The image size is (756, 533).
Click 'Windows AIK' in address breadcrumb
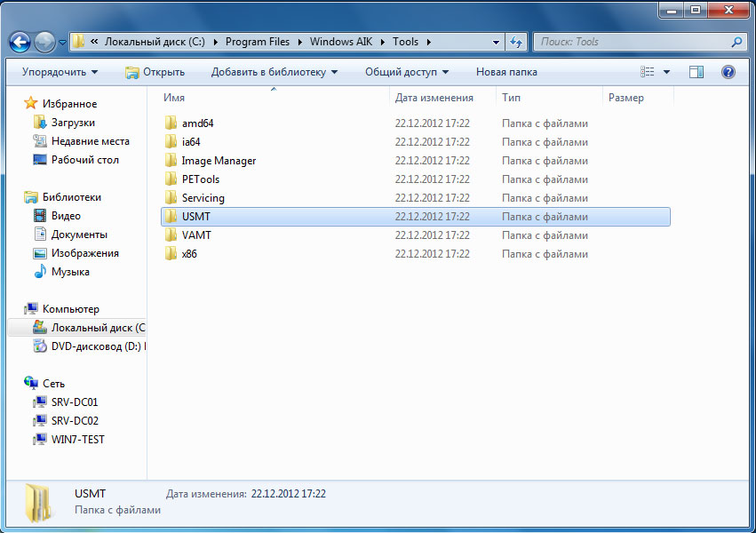pyautogui.click(x=341, y=42)
